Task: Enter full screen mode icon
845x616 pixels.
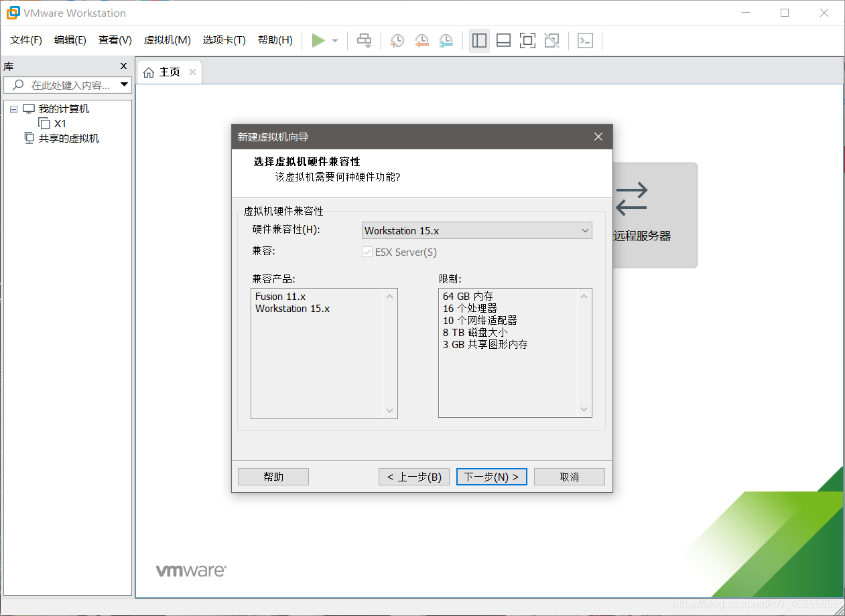Action: click(x=527, y=41)
